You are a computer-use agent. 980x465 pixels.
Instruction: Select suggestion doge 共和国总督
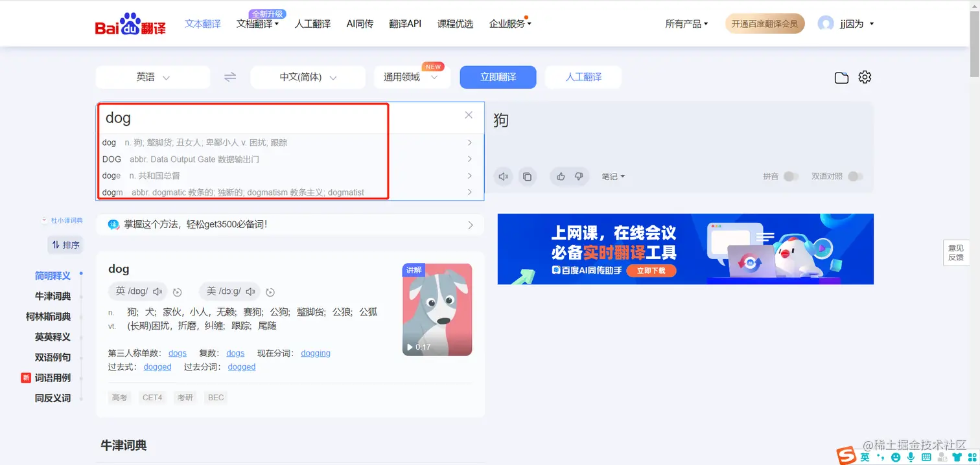(x=289, y=176)
